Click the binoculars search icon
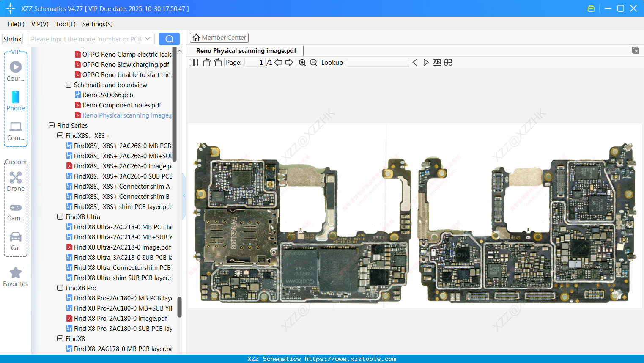The width and height of the screenshot is (644, 363). point(448,63)
